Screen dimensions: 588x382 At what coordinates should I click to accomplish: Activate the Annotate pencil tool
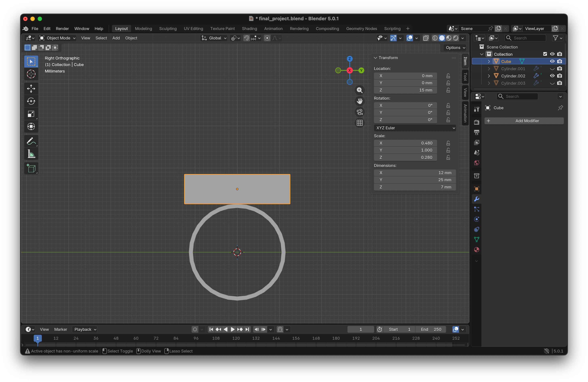(31, 141)
